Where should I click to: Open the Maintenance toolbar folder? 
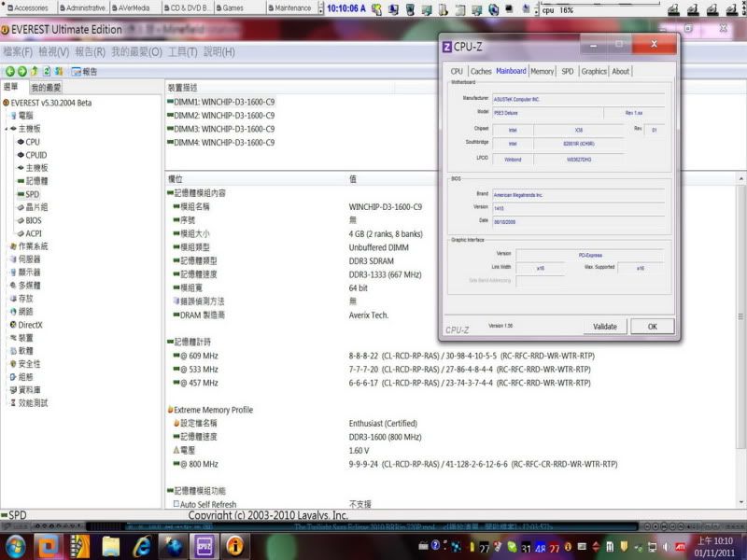coord(289,8)
